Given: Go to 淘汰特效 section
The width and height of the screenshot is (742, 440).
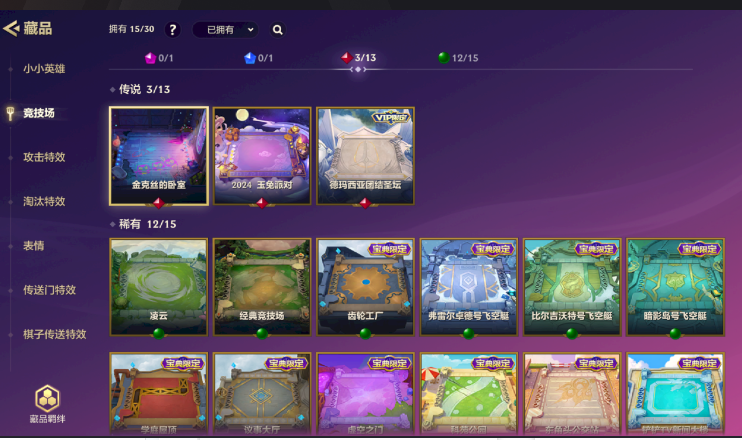Looking at the screenshot, I should 44,202.
